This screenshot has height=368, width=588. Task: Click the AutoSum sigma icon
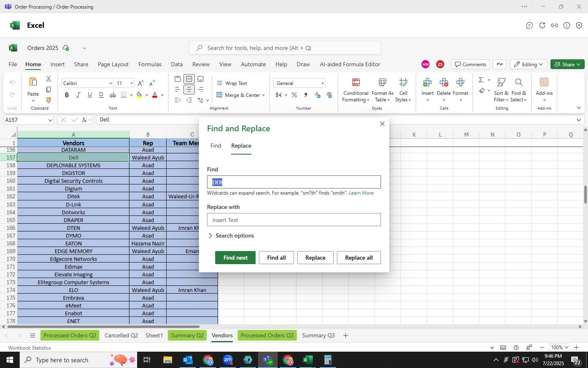coord(481,80)
